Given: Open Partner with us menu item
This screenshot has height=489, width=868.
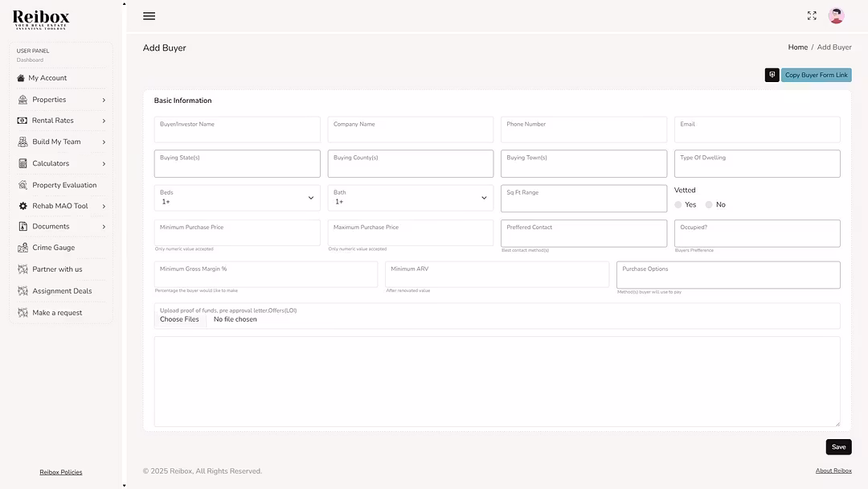Looking at the screenshot, I should 57,269.
